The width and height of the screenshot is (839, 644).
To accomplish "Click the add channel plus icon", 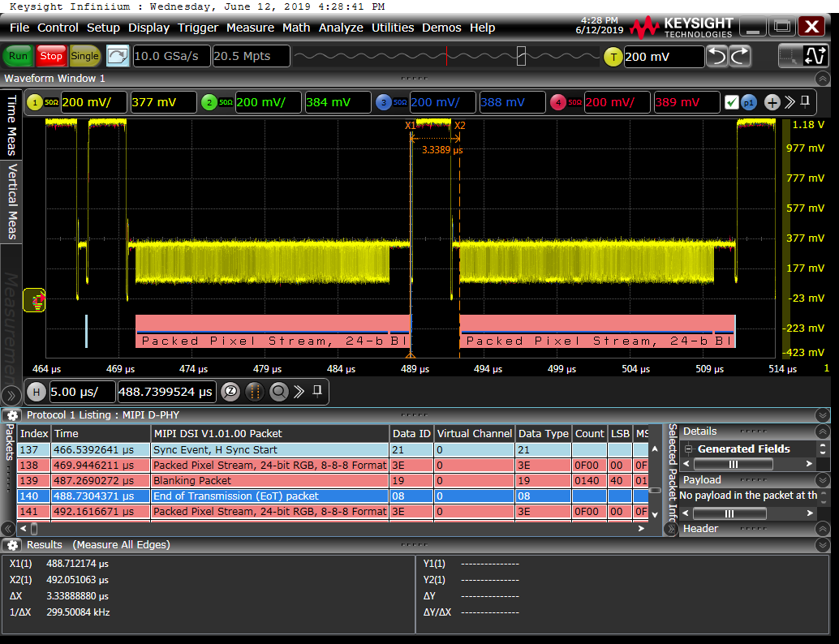I will point(772,102).
